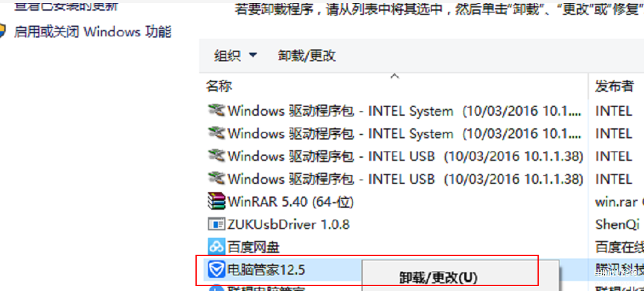
Task: Open the 组织 dropdown menu
Action: (x=236, y=56)
